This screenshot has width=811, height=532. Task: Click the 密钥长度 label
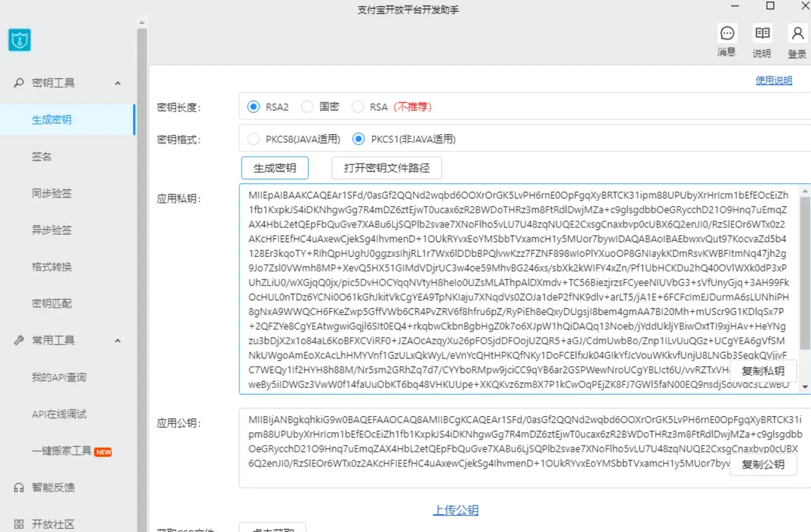[x=179, y=108]
